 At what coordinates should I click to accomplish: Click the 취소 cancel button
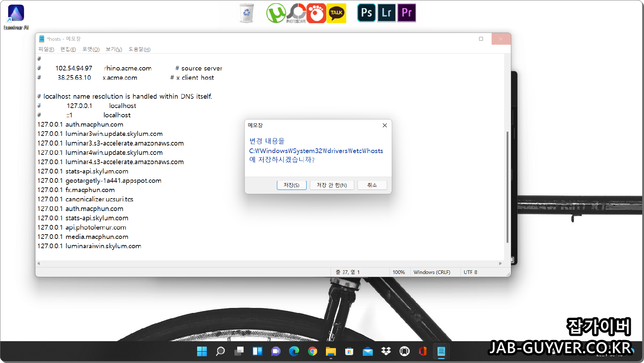(x=372, y=185)
